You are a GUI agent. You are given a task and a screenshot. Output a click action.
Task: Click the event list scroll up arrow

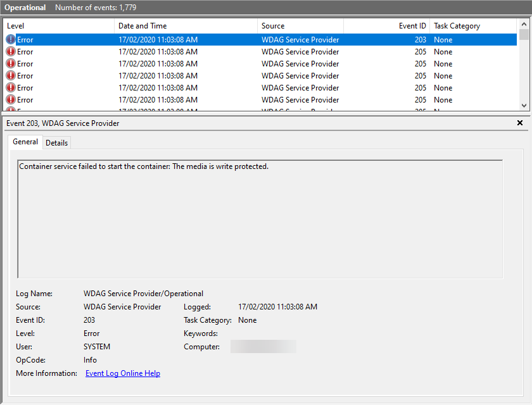(524, 25)
